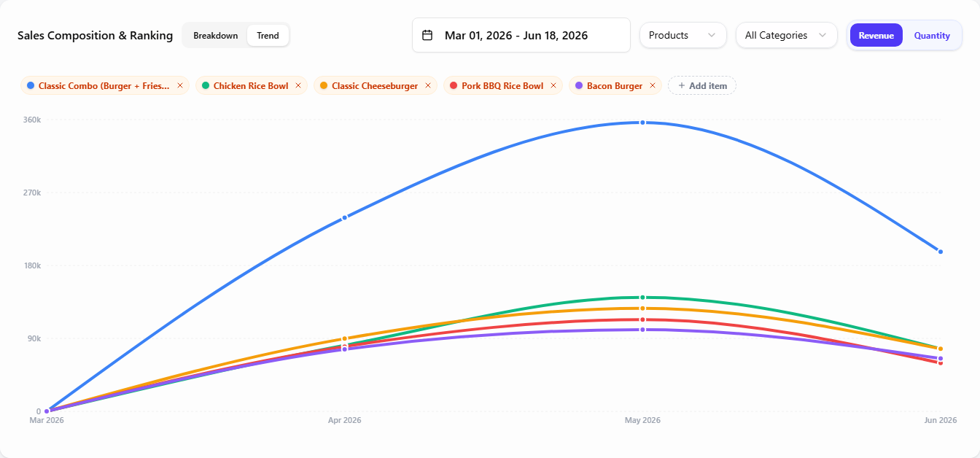Remove the Pork BBQ Rice Bowl chip
Screen dimensions: 980x458
pyautogui.click(x=553, y=85)
